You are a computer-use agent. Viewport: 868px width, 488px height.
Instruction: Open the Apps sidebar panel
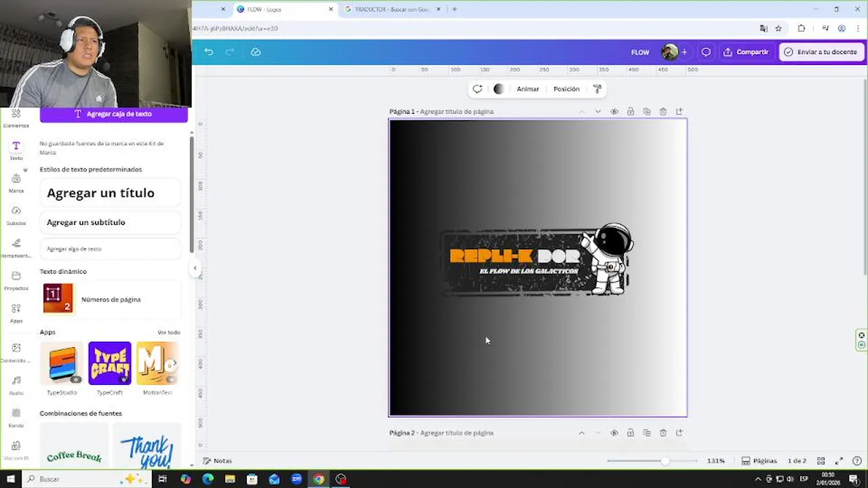tap(16, 313)
